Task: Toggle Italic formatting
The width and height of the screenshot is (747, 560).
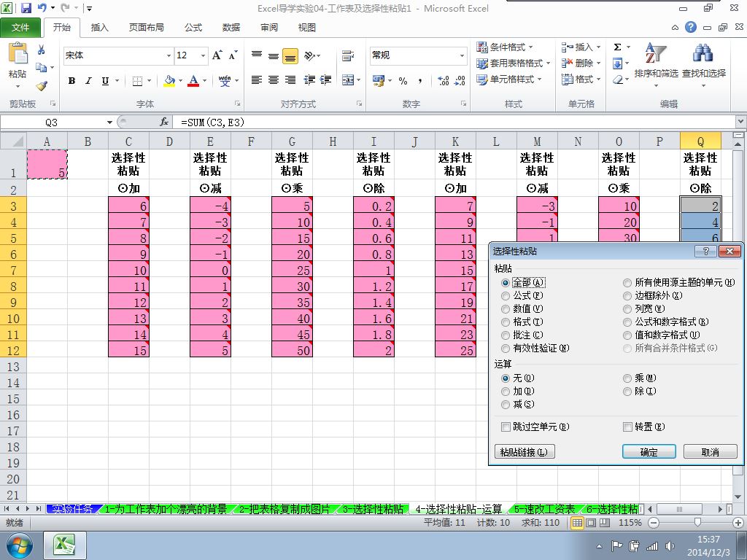Action: click(x=88, y=81)
